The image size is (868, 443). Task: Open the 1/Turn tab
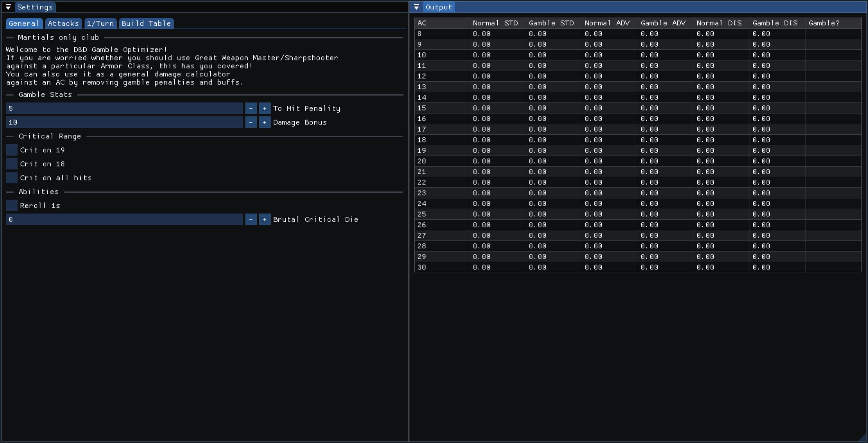click(x=100, y=23)
